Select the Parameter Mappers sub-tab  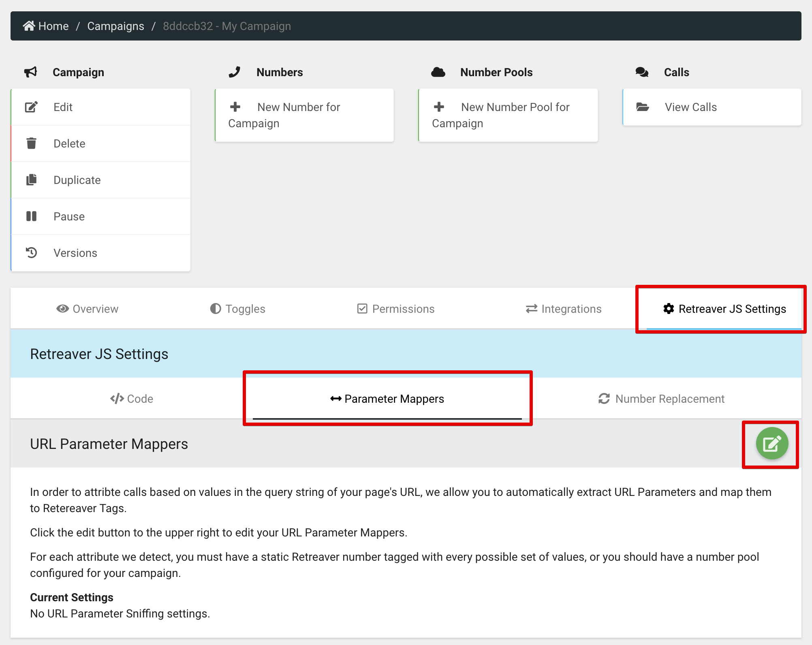[387, 399]
